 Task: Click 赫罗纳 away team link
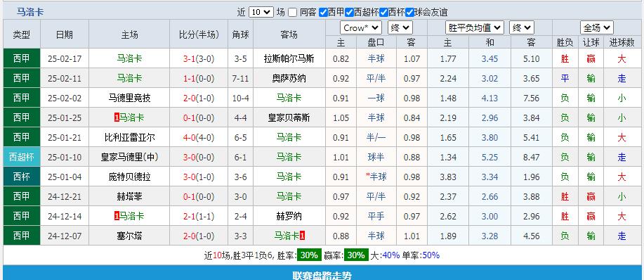tap(289, 217)
